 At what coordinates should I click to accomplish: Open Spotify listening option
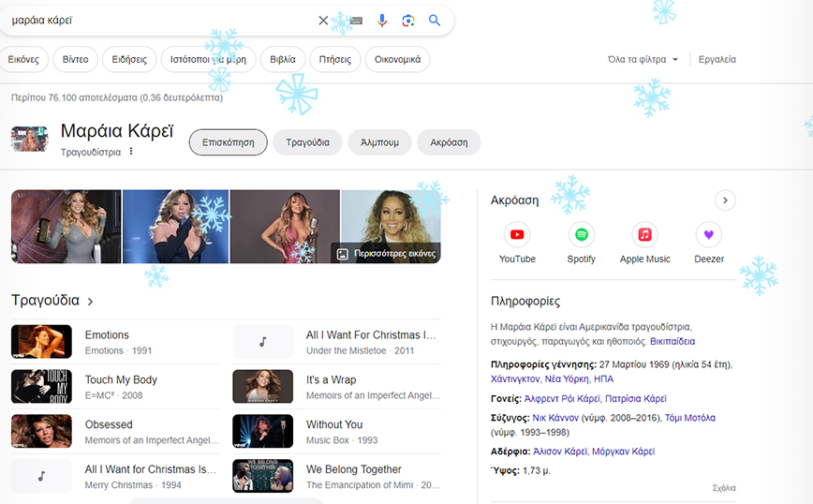pos(581,235)
